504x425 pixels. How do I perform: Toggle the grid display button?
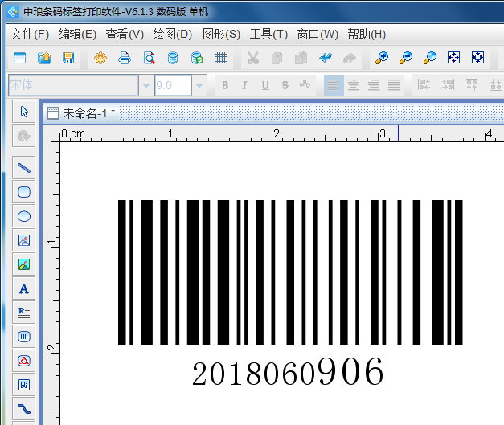221,58
